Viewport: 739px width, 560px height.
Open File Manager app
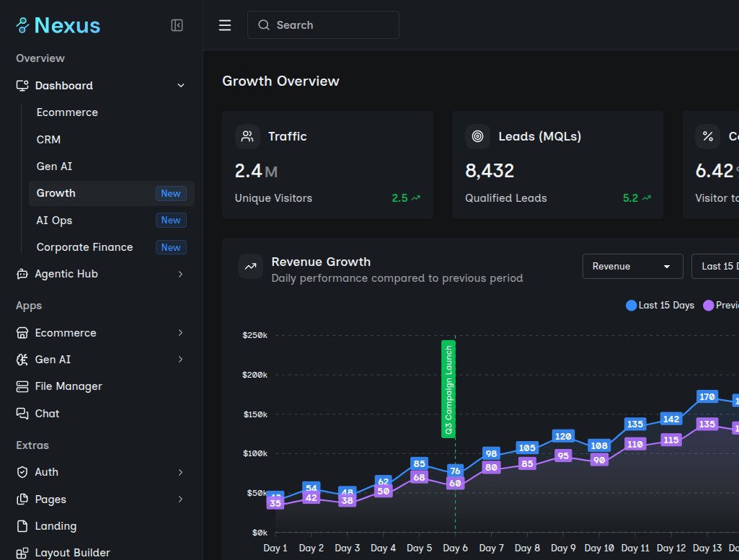102,387
